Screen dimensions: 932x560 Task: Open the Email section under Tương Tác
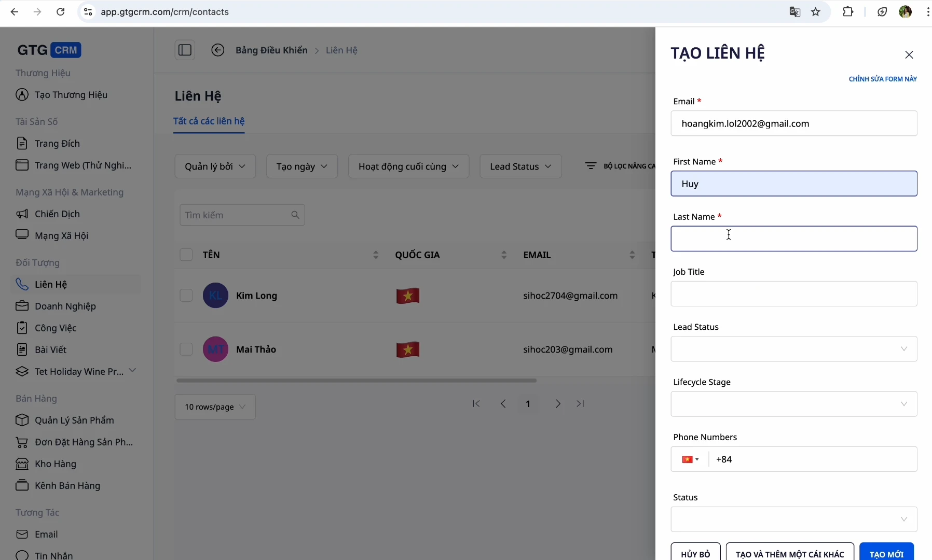click(46, 534)
